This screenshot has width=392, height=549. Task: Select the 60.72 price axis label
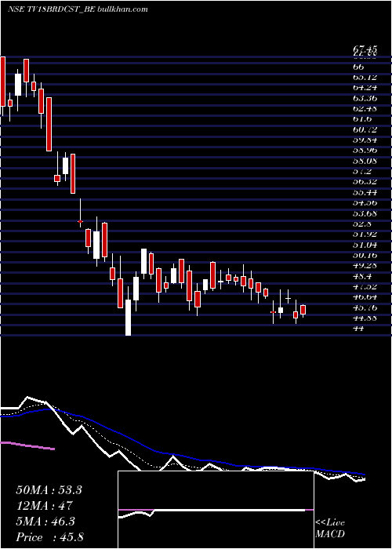(x=365, y=129)
